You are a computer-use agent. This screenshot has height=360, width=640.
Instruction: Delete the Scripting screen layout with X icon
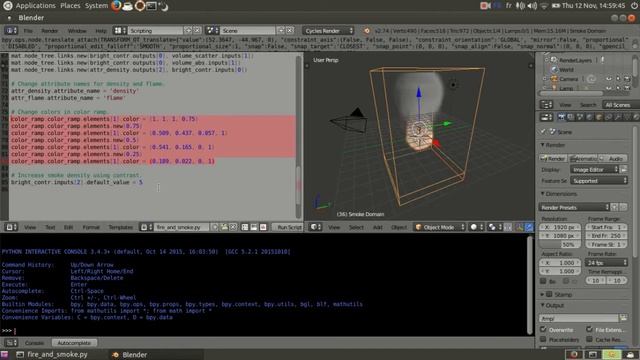tap(197, 31)
